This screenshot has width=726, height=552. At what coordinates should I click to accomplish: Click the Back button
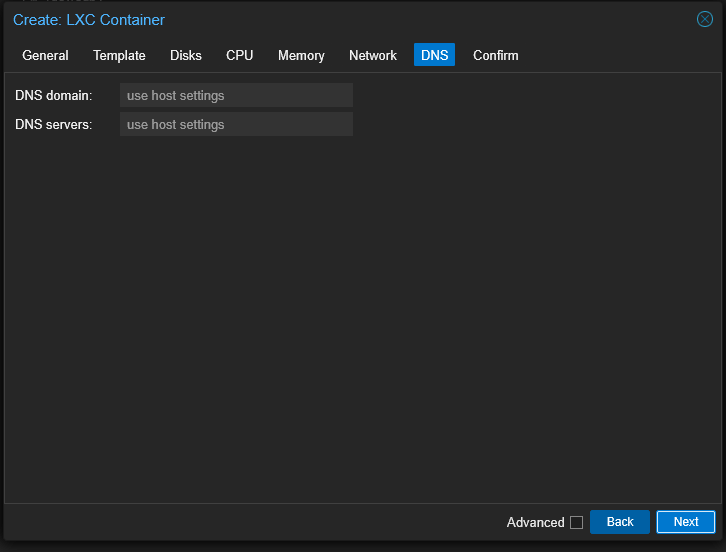(x=620, y=522)
